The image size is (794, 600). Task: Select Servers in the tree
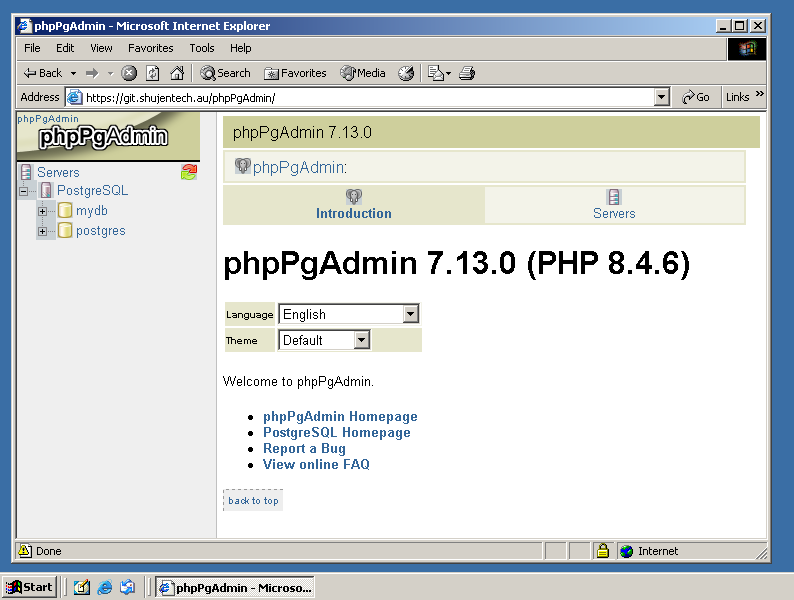[58, 173]
